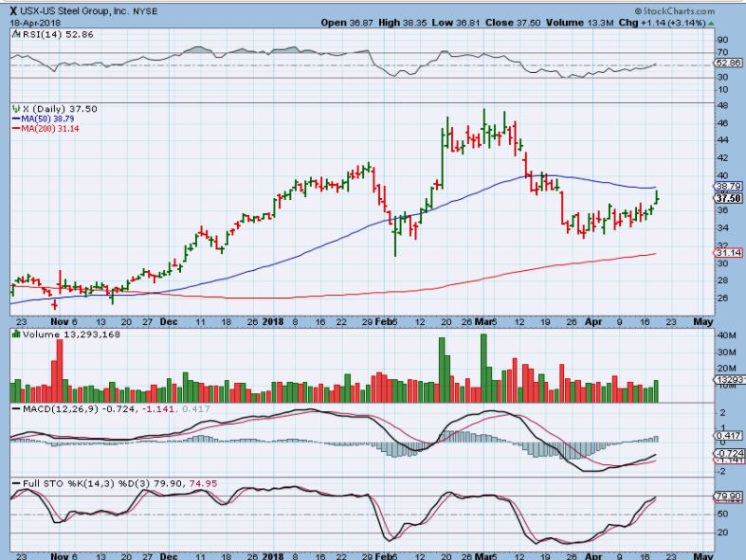Click the High 38.35 value

(x=403, y=23)
